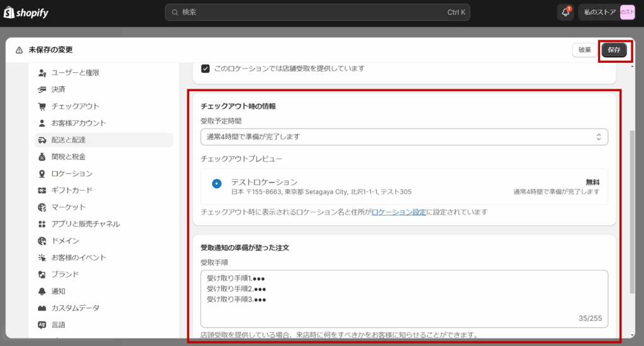
Task: Click the ユーザーと権限 sidebar icon
Action: 42,73
